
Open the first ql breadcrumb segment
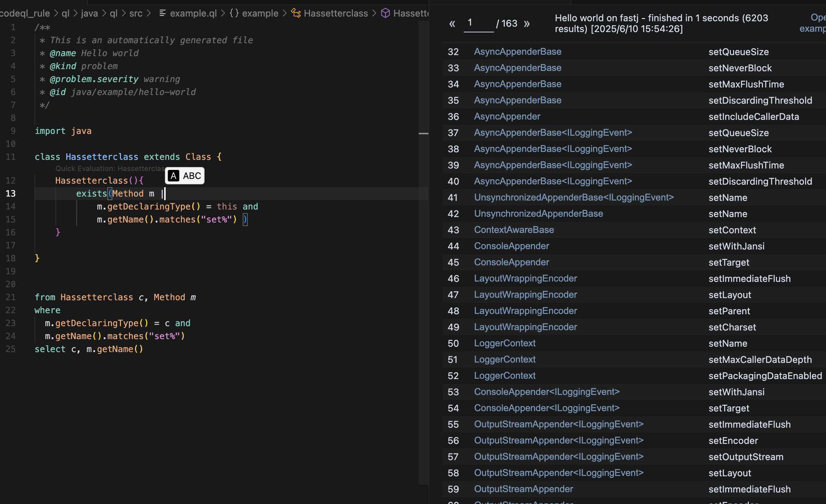click(x=66, y=13)
